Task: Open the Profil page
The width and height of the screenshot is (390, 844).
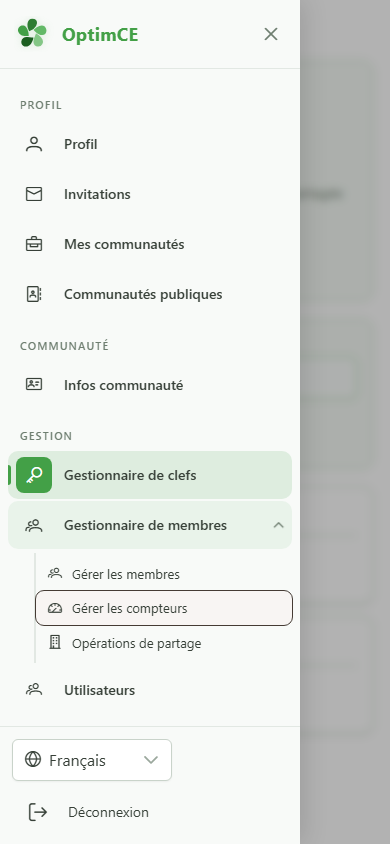Action: (x=150, y=144)
